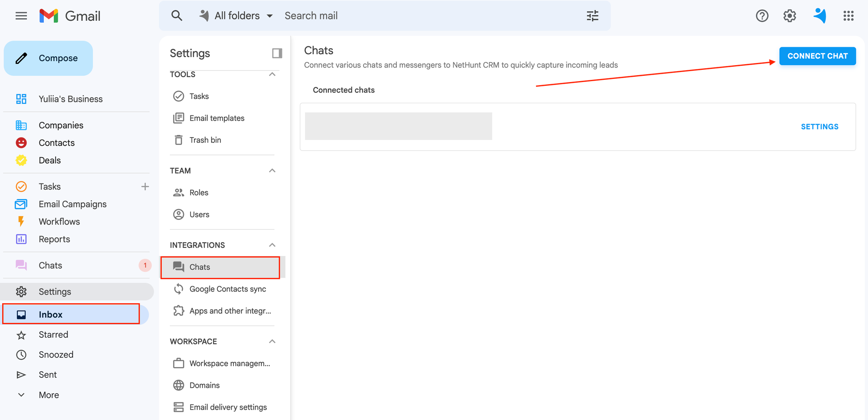Click the Google Contacts sync icon
Screen dimensions: 868x420
tap(178, 289)
